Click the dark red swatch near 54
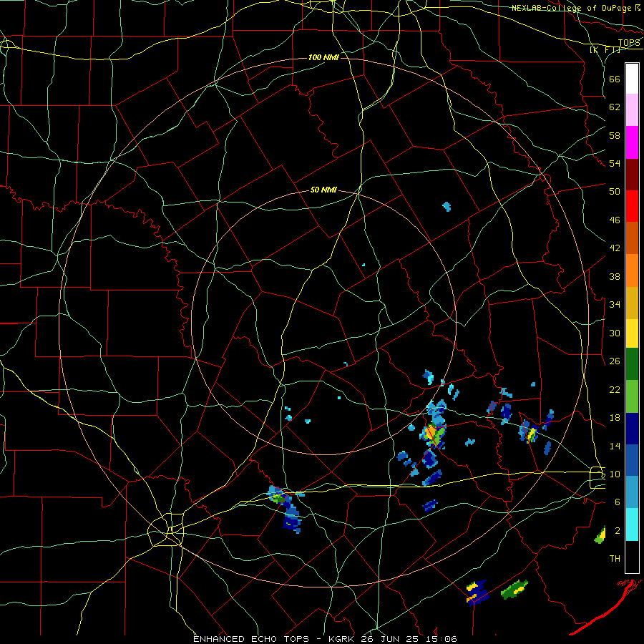 coord(632,175)
